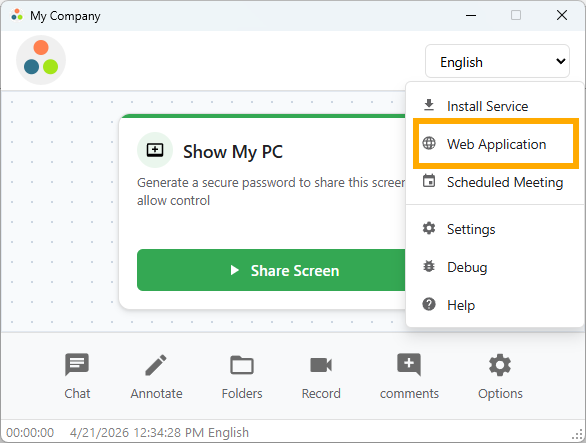586x443 pixels.
Task: Start recording with the Record camera icon
Action: point(321,365)
